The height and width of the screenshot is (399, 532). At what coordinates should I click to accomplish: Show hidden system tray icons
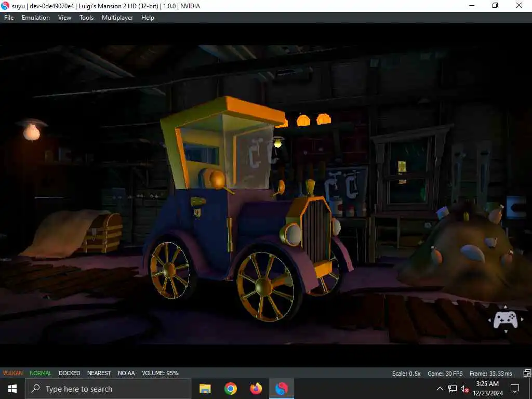tap(440, 389)
